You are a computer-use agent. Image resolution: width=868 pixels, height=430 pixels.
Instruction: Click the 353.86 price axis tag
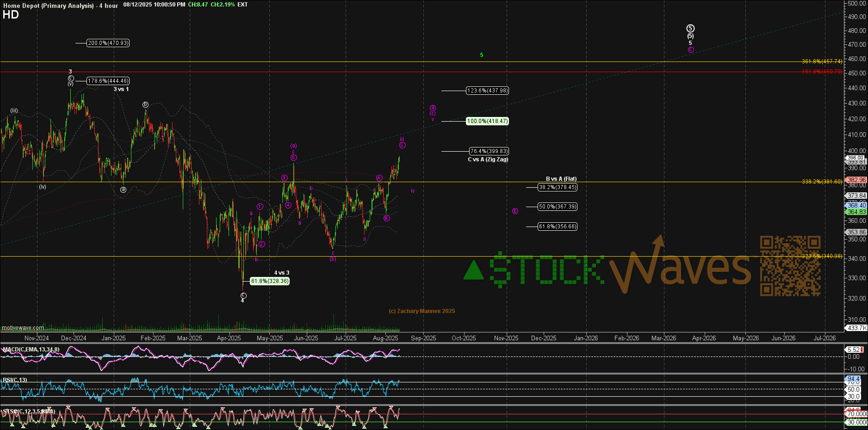pos(856,232)
